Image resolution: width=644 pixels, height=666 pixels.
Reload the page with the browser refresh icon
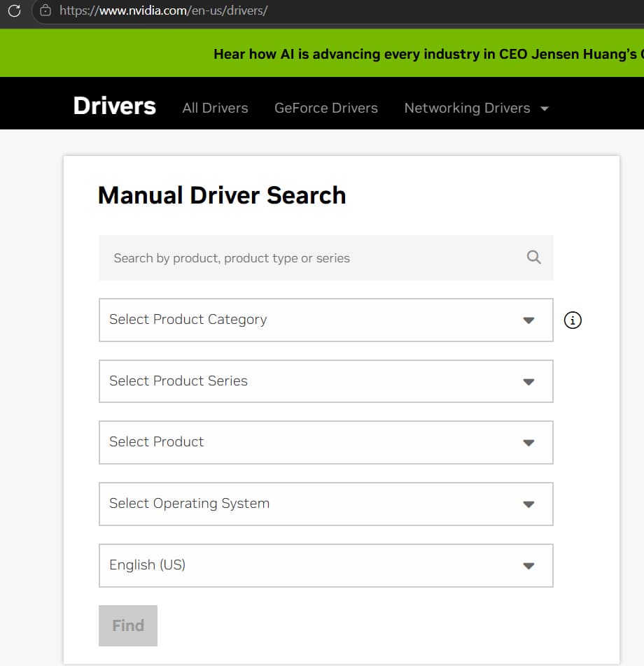click(15, 10)
